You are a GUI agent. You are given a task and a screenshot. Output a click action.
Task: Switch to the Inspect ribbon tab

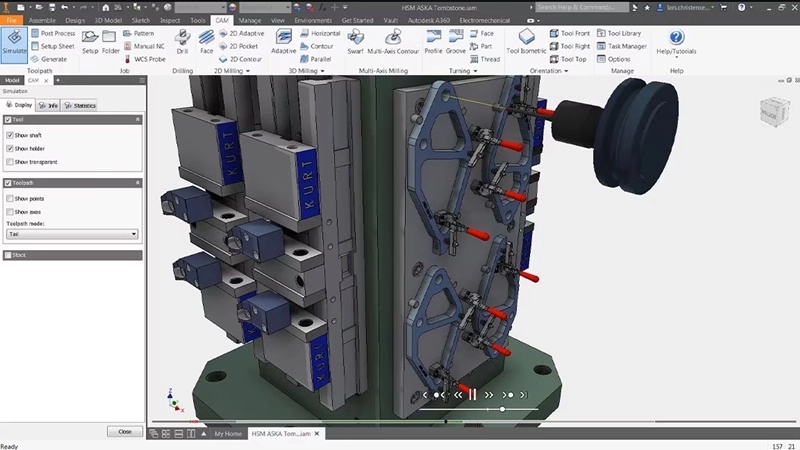tap(170, 20)
